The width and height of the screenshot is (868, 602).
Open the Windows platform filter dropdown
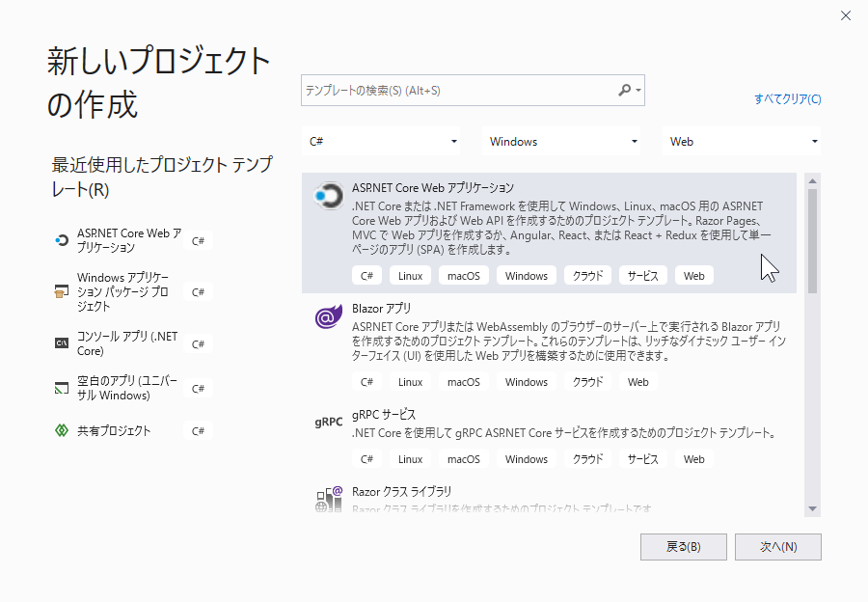coord(561,141)
